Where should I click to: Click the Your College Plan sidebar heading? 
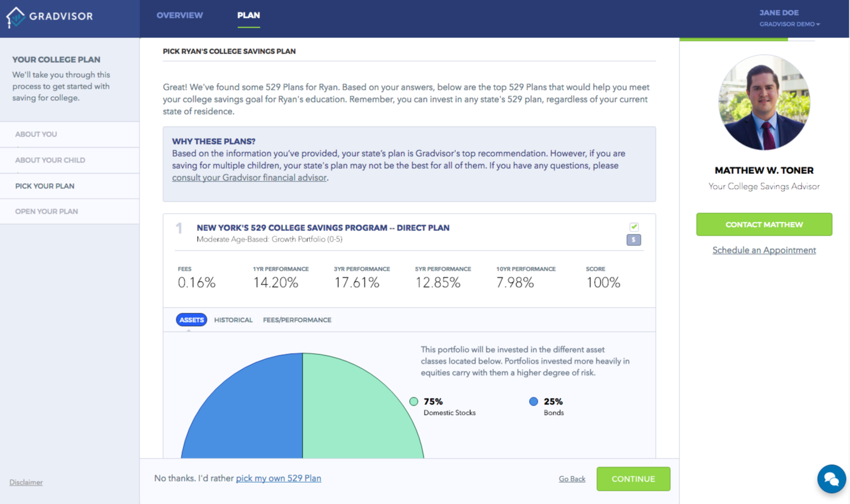pyautogui.click(x=56, y=59)
